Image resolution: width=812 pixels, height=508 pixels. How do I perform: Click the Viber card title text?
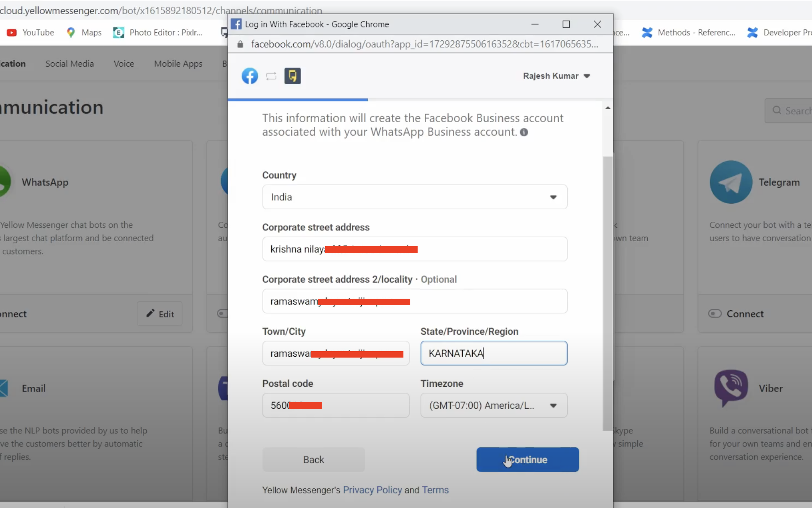[770, 388]
